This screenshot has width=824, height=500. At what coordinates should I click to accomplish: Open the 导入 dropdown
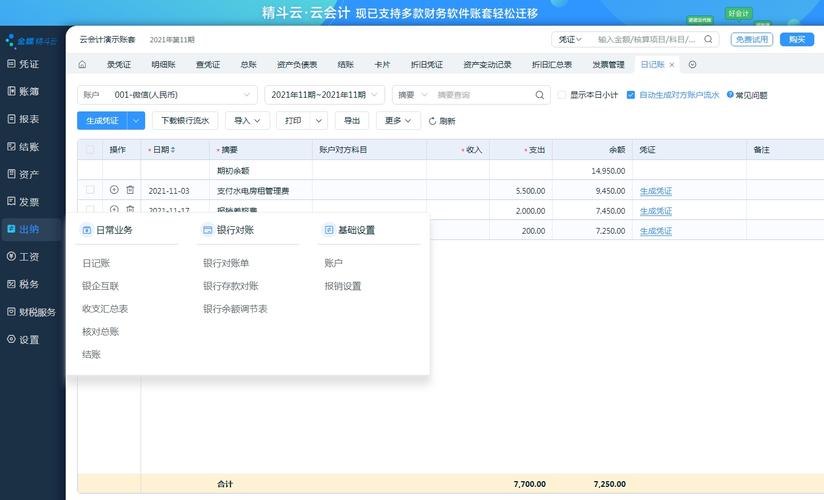point(248,120)
